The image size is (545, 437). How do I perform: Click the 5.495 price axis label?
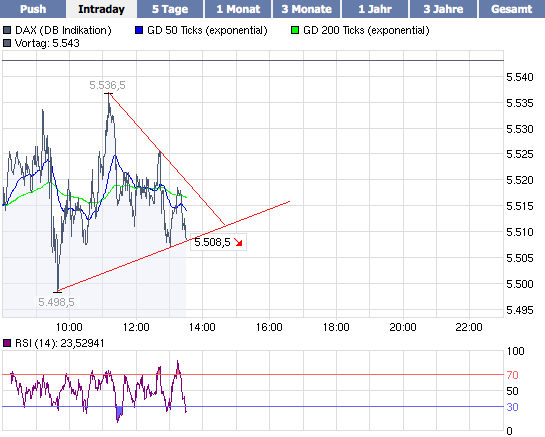click(520, 310)
